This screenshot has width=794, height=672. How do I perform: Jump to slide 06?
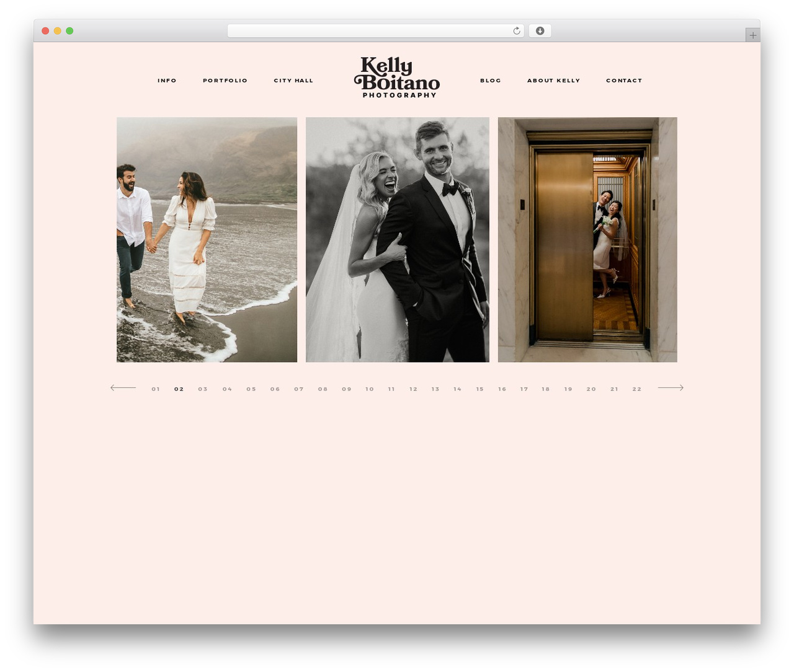(x=275, y=389)
